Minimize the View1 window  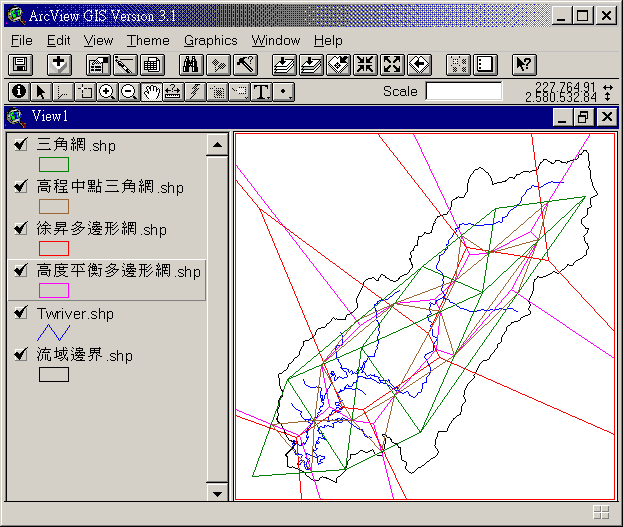pos(563,118)
